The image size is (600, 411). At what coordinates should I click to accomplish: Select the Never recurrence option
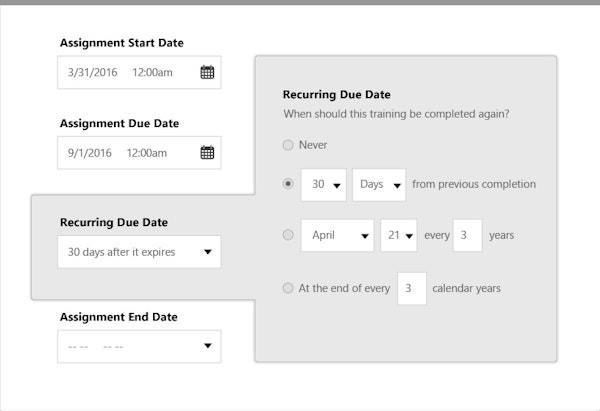click(x=288, y=145)
